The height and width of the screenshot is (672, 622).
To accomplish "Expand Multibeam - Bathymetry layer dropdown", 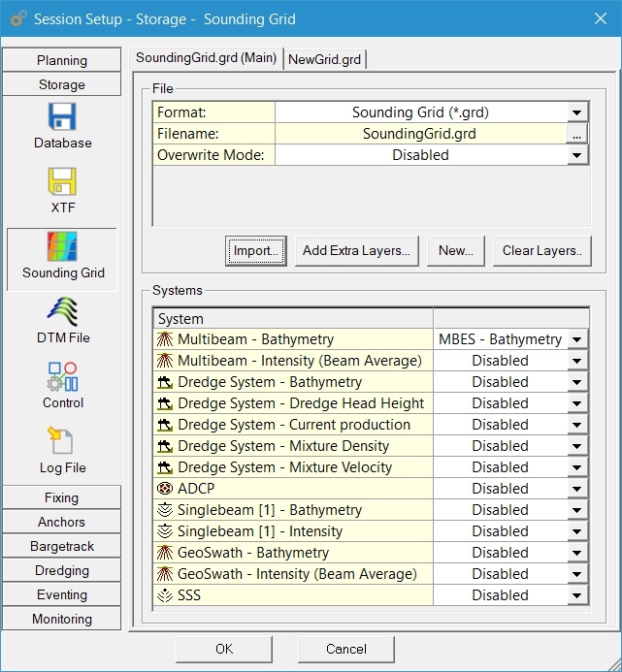I will click(x=577, y=339).
